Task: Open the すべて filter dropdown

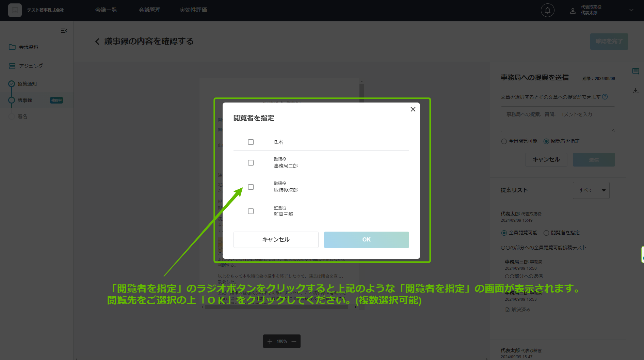Action: pyautogui.click(x=591, y=190)
